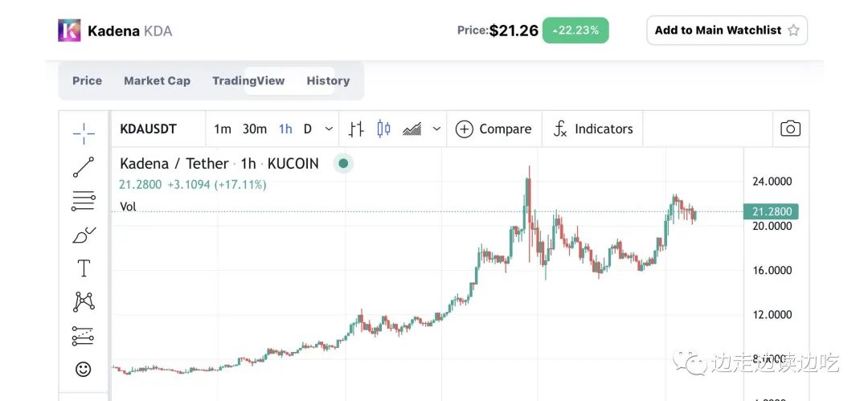The image size is (868, 401).
Task: Expand the time interval dropdown arrow
Action: [x=329, y=129]
